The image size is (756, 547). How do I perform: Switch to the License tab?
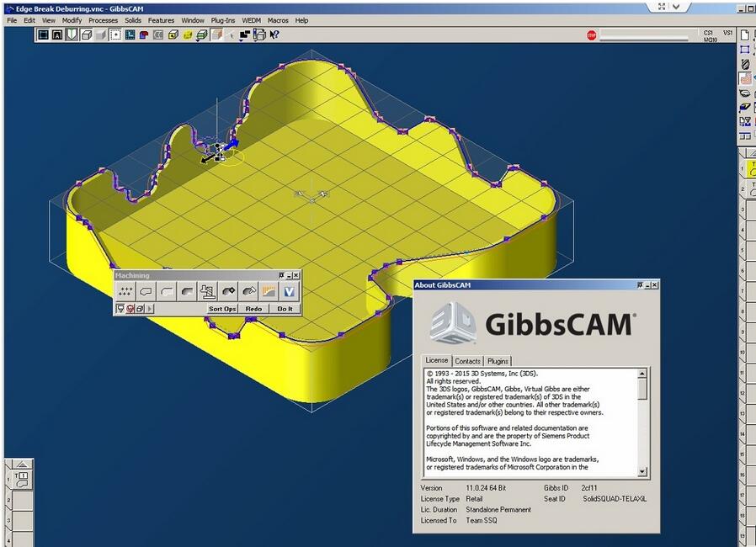point(437,360)
